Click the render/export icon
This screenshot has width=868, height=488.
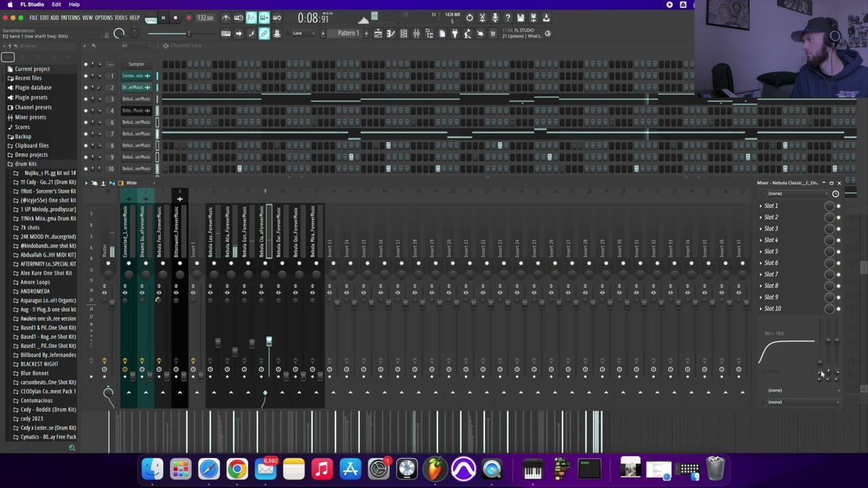(534, 18)
